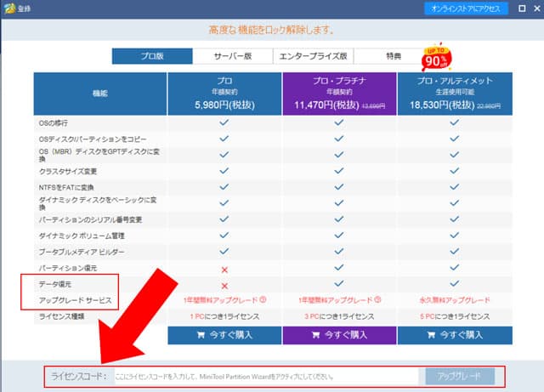Click プロ checkmark for OSの移行

pos(224,122)
